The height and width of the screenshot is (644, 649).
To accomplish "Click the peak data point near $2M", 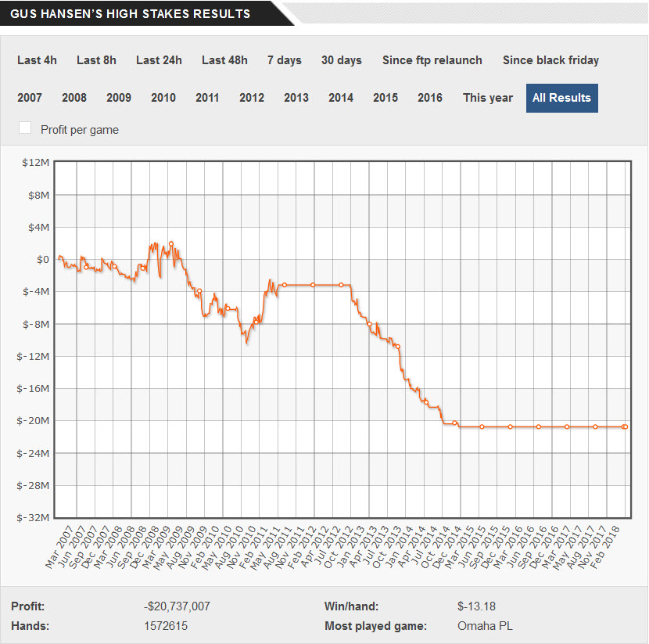I will point(171,244).
